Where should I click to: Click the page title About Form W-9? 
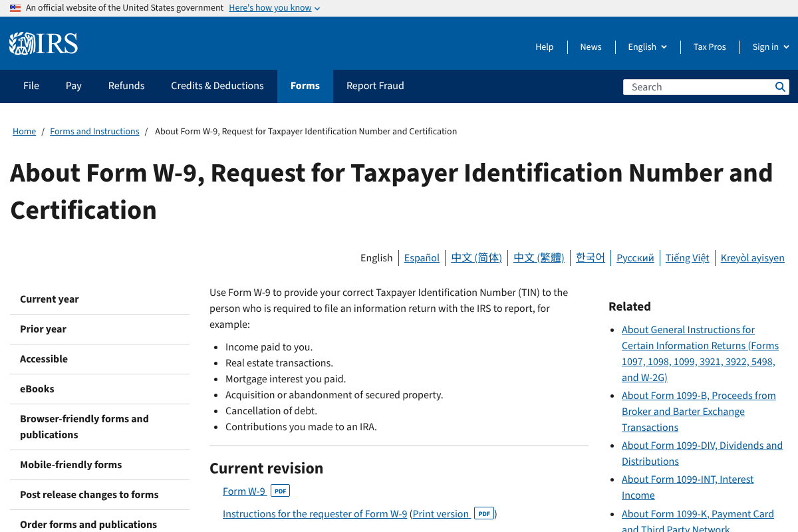[x=391, y=192]
